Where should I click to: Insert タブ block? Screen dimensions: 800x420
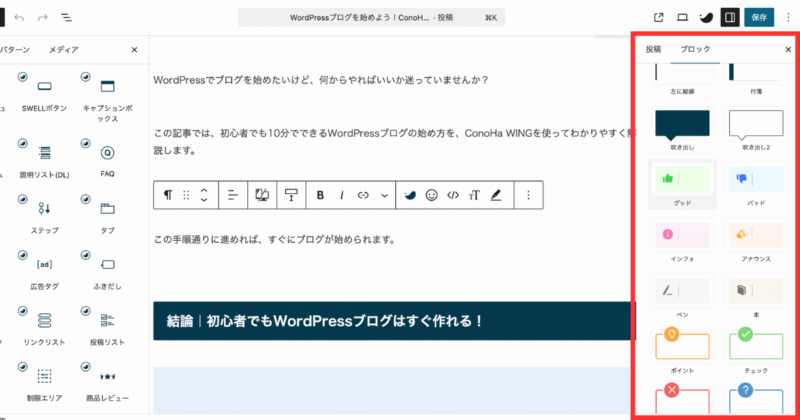pyautogui.click(x=108, y=215)
